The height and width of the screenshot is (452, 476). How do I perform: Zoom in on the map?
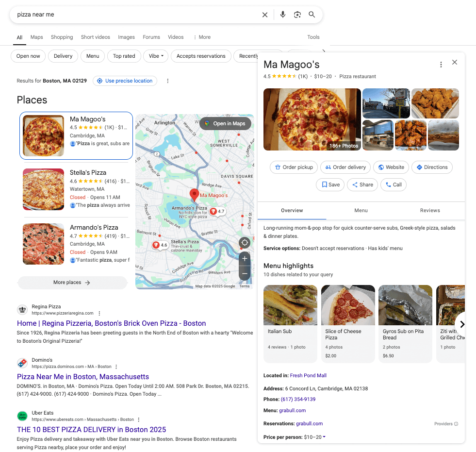245,259
